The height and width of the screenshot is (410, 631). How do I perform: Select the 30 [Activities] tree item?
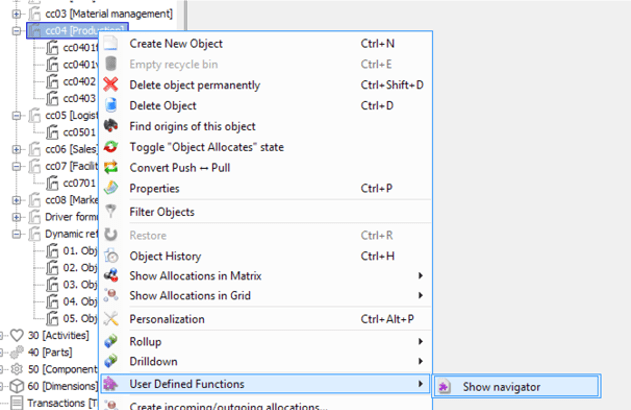58,335
